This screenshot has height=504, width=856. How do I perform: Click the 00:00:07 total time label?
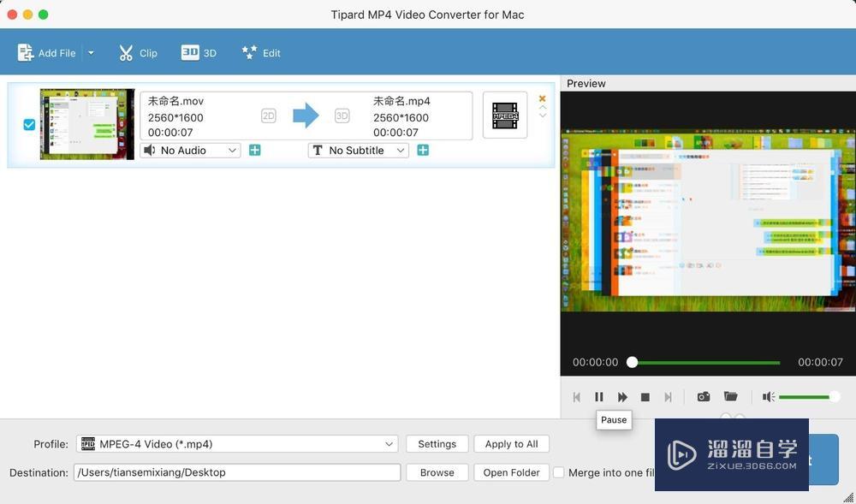820,362
